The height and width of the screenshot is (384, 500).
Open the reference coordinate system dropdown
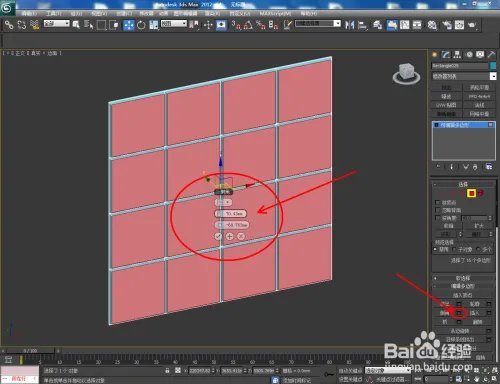(174, 23)
